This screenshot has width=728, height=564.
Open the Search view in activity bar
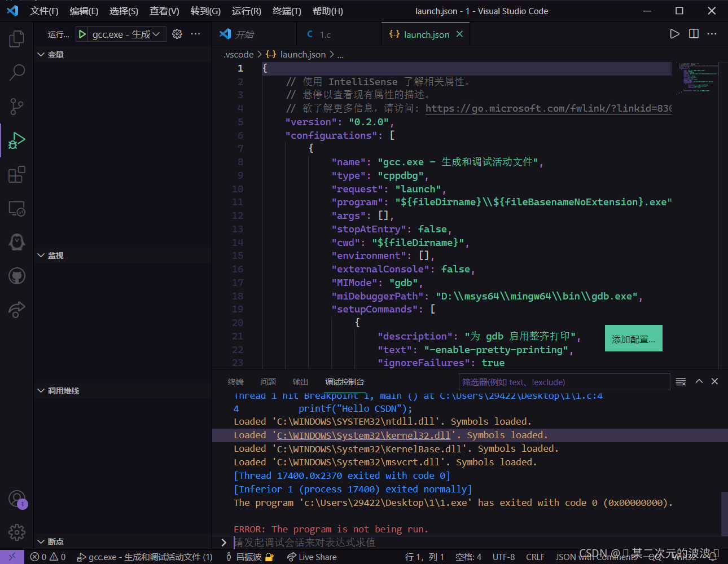[17, 72]
